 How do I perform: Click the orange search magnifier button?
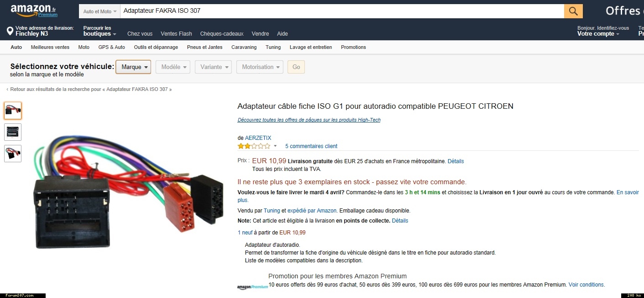[x=573, y=11]
